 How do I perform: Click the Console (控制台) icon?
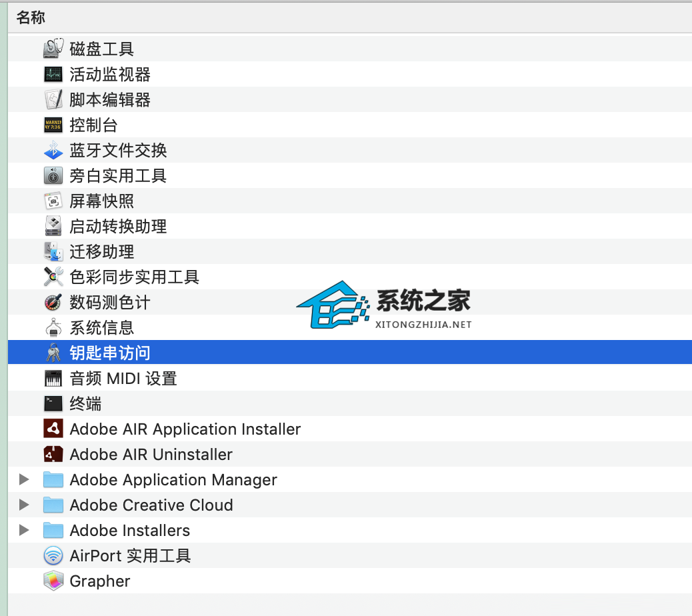53,125
